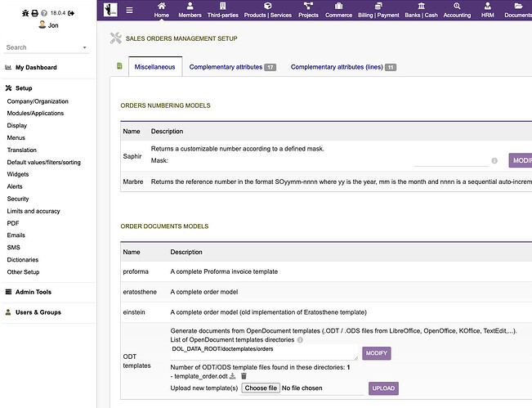Click the Upload button
Screen dimensions: 532x408
(x=383, y=388)
